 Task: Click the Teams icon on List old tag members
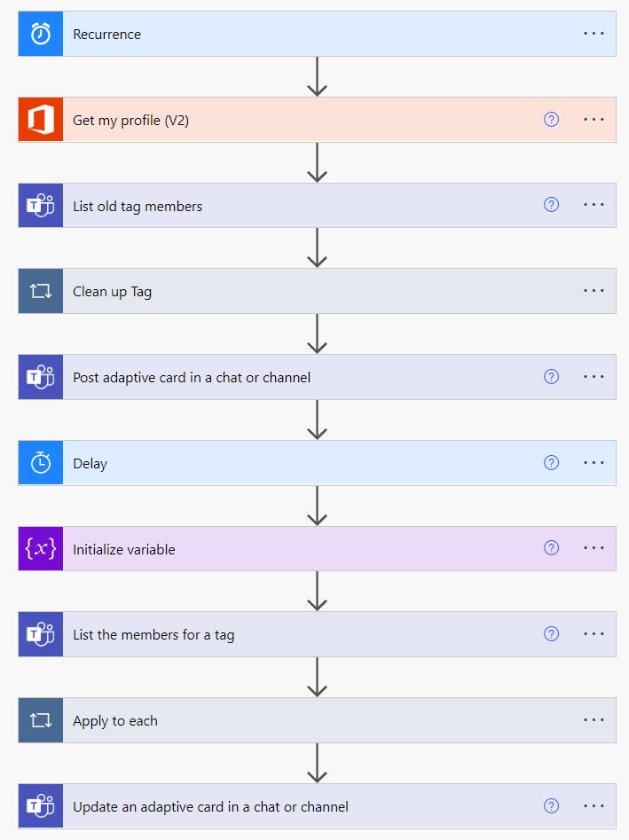(x=40, y=205)
